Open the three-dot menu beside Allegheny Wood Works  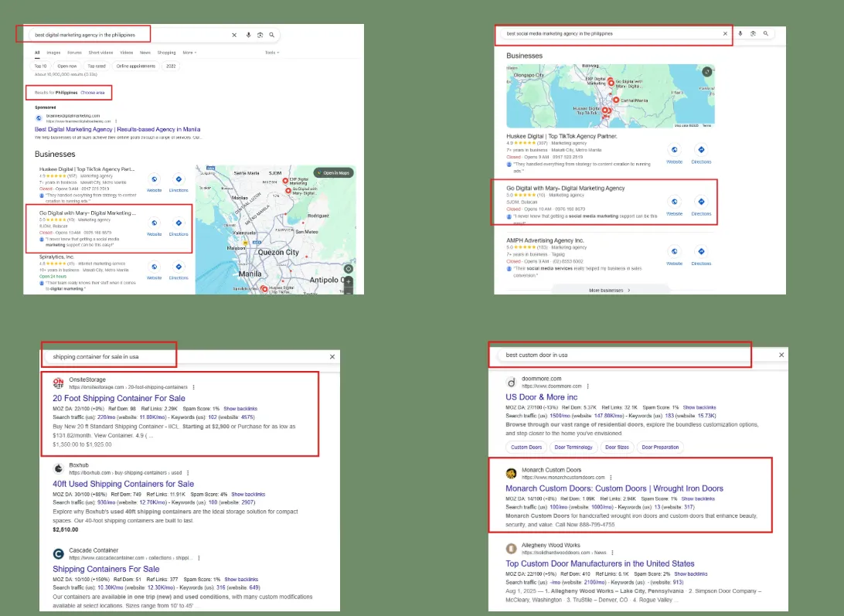click(x=612, y=553)
